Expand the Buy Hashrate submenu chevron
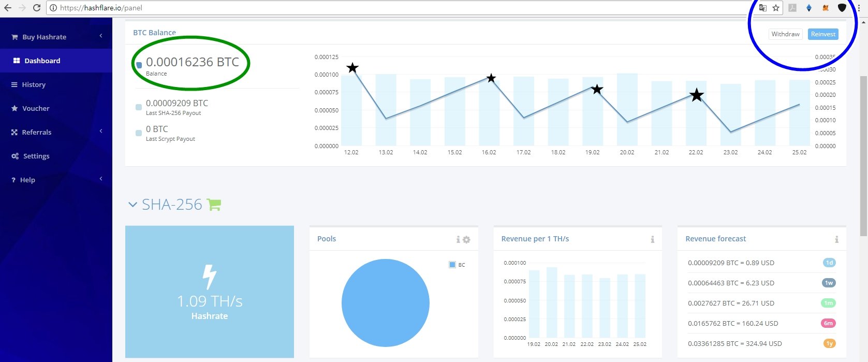 (x=101, y=36)
